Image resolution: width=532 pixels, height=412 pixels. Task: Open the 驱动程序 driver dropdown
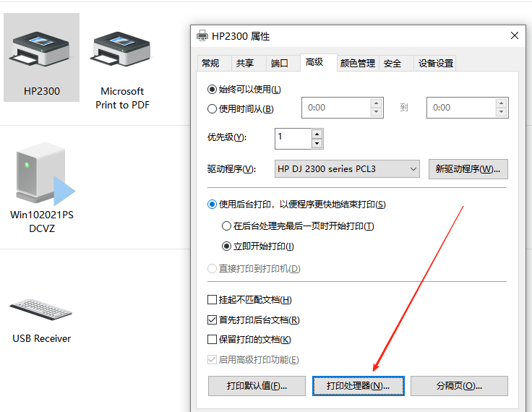[x=347, y=169]
